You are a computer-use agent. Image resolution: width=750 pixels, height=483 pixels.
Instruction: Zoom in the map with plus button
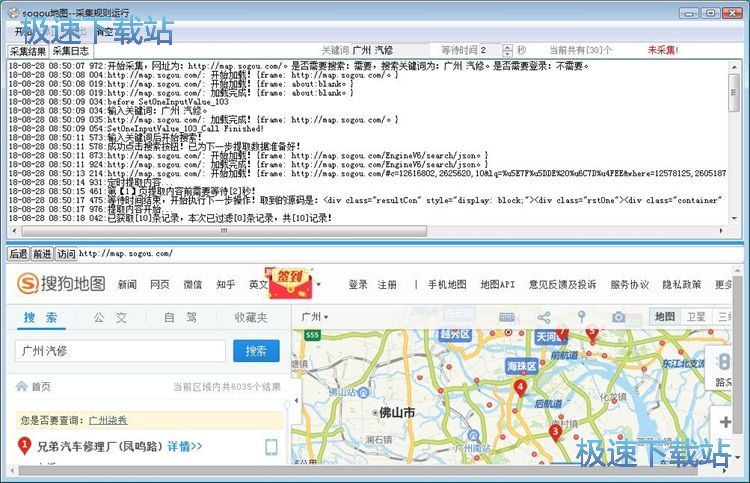(725, 422)
